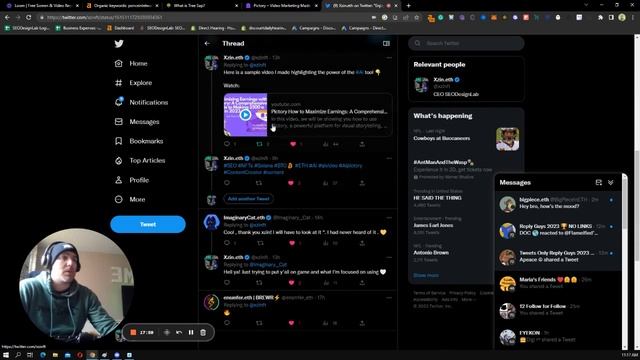Restart recording with undo arrow
The width and height of the screenshot is (640, 360).
(x=179, y=333)
